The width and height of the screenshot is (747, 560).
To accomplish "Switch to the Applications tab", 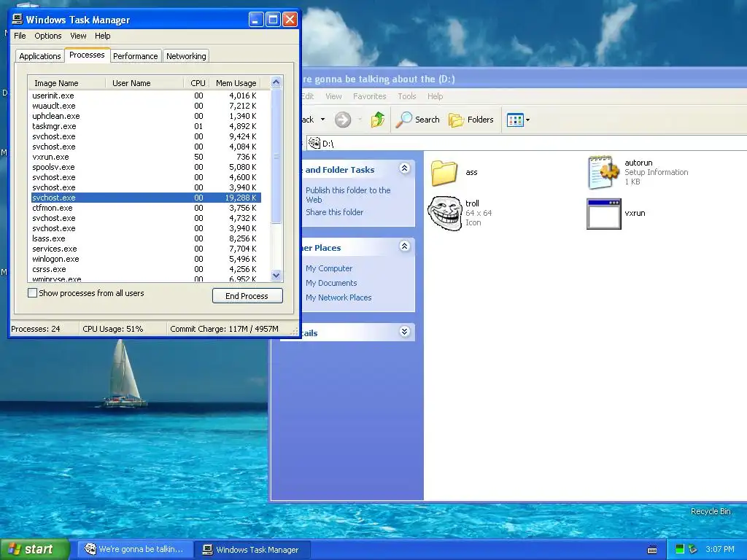I will (40, 55).
